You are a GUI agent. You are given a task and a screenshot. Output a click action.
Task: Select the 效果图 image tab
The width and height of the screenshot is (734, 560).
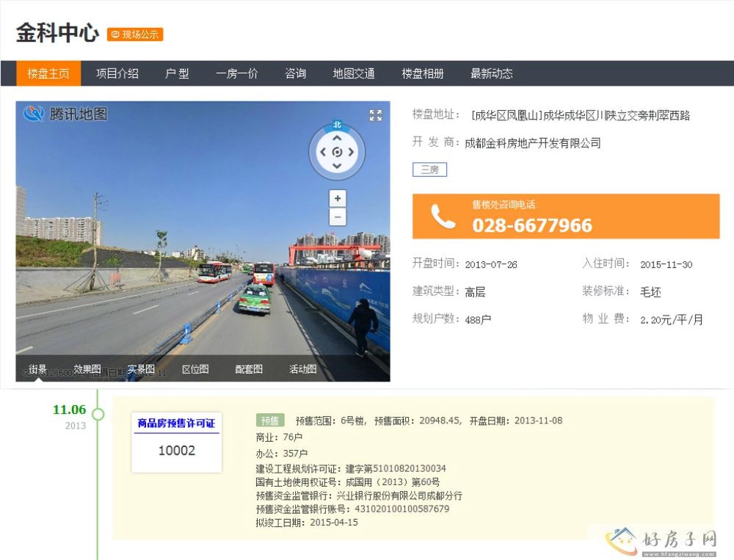pyautogui.click(x=87, y=369)
